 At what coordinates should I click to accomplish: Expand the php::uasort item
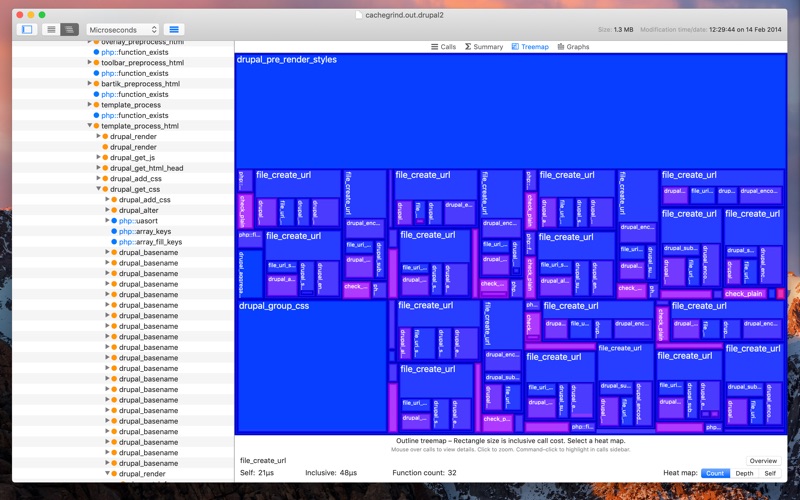(107, 220)
